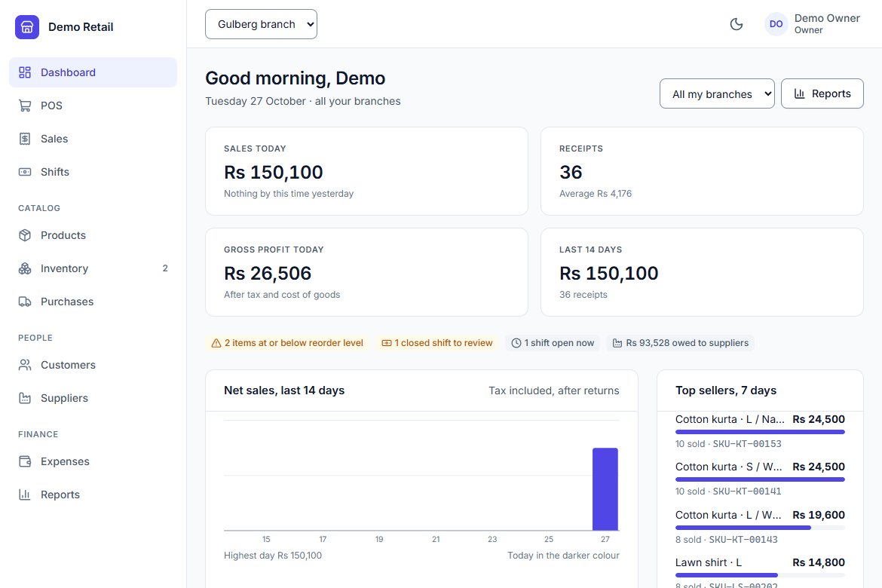Click the Average Rs 4,176 text

(595, 194)
